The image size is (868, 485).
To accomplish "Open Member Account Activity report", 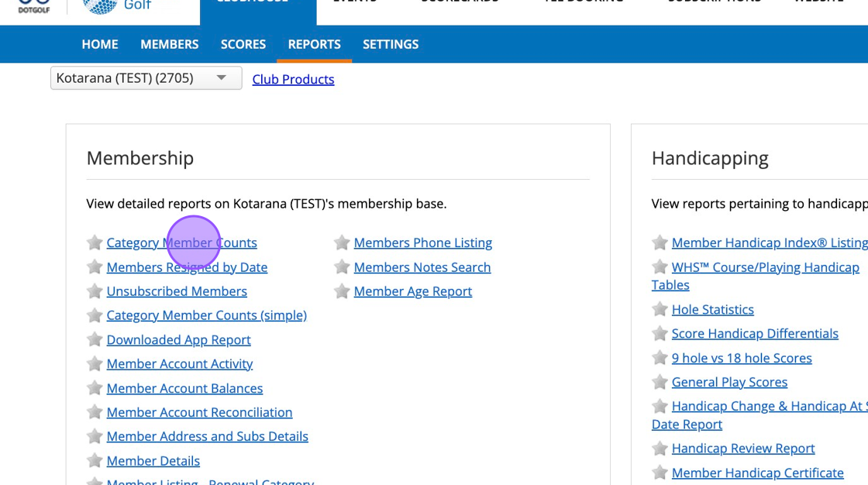I will pyautogui.click(x=180, y=364).
